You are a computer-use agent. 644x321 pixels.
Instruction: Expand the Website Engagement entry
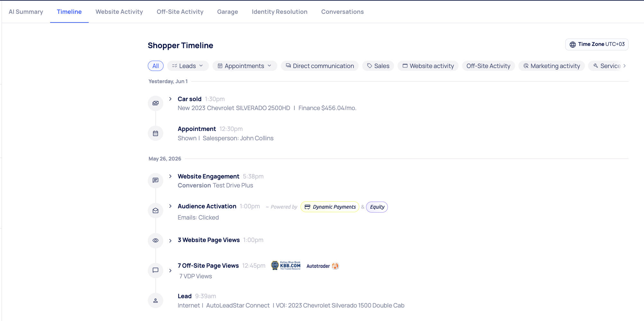point(170,176)
